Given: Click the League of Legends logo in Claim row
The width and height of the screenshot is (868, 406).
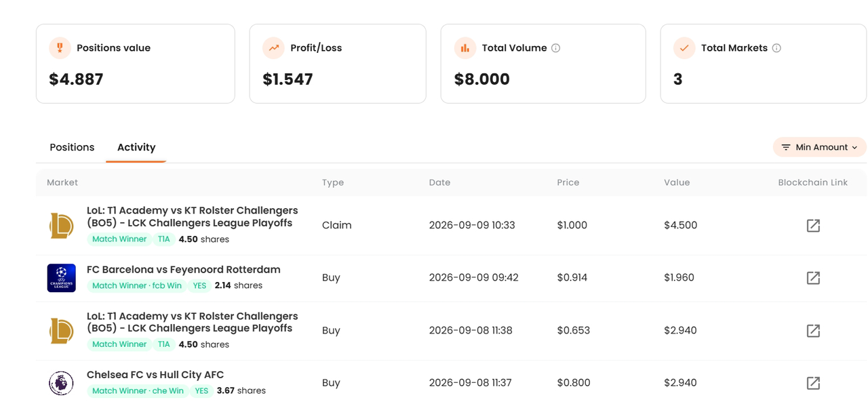Looking at the screenshot, I should pyautogui.click(x=61, y=226).
